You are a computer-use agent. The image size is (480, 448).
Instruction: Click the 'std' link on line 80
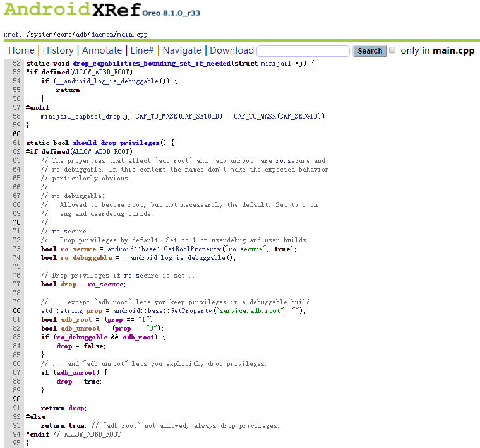47,310
